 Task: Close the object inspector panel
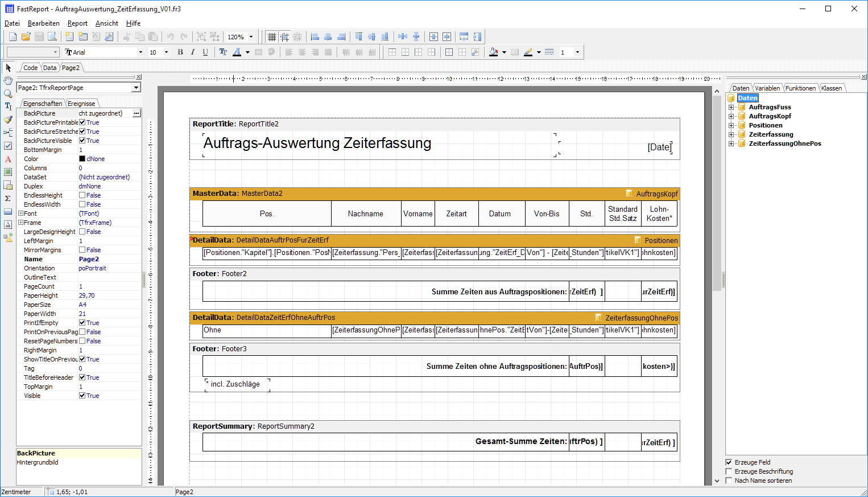coord(138,77)
